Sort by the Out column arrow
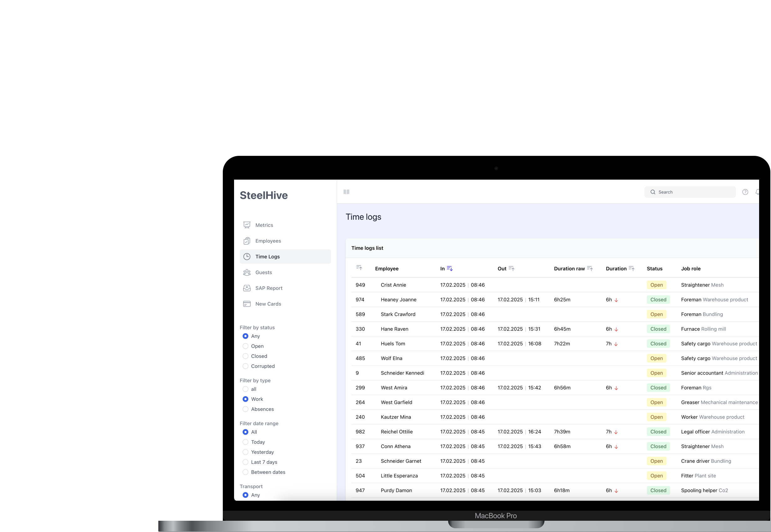Image resolution: width=771 pixels, height=532 pixels. 511,269
